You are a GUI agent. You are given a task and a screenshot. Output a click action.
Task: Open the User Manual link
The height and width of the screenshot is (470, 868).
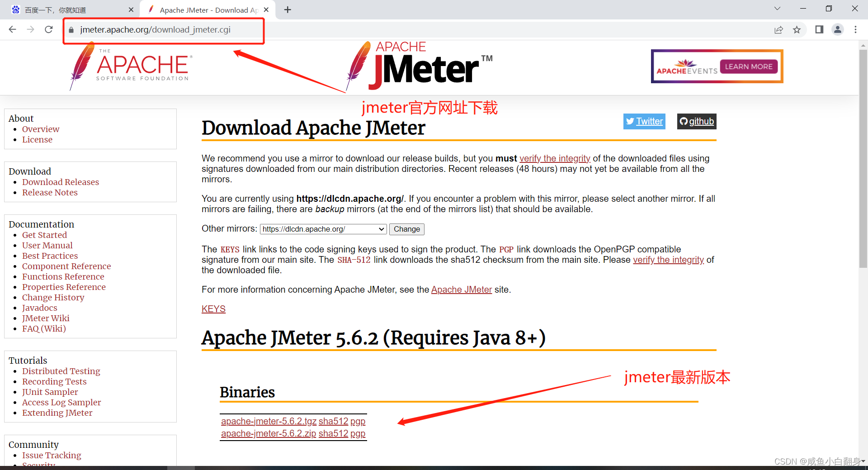pos(47,245)
